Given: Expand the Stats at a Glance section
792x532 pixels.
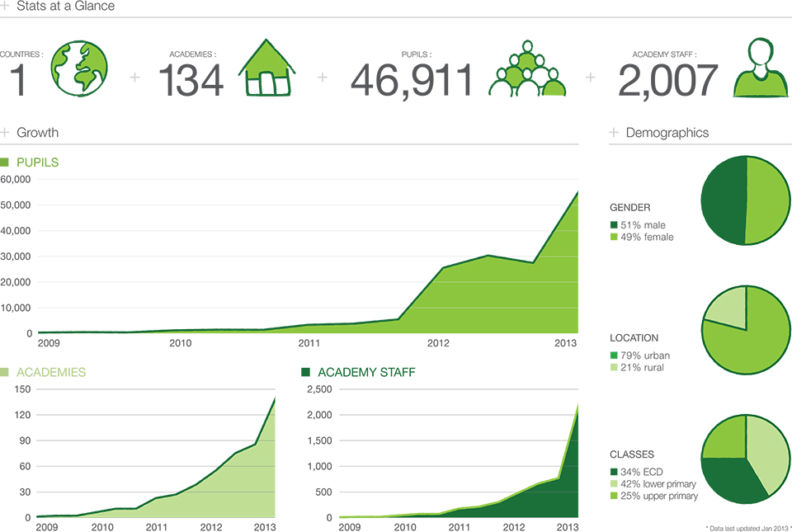Looking at the screenshot, I should [x=5, y=5].
